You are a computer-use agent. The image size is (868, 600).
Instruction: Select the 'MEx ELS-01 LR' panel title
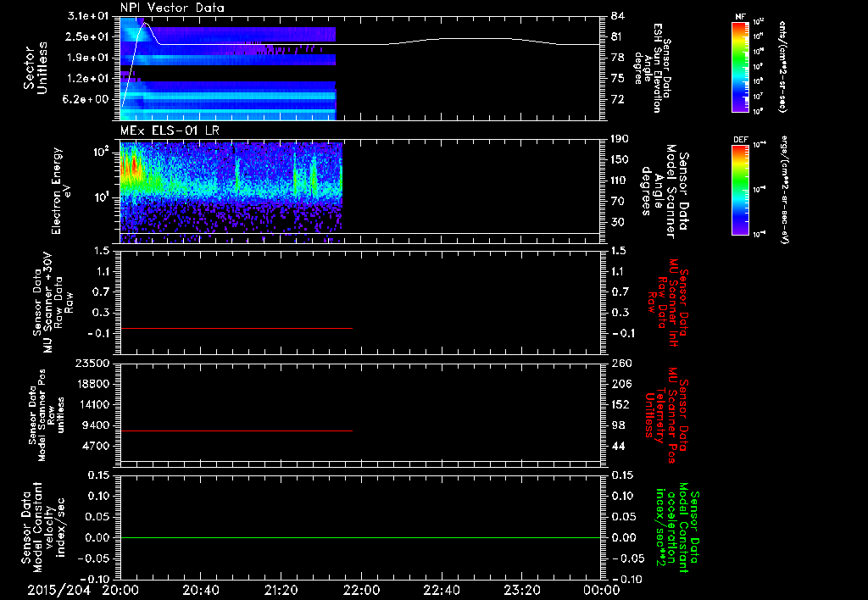[x=170, y=131]
